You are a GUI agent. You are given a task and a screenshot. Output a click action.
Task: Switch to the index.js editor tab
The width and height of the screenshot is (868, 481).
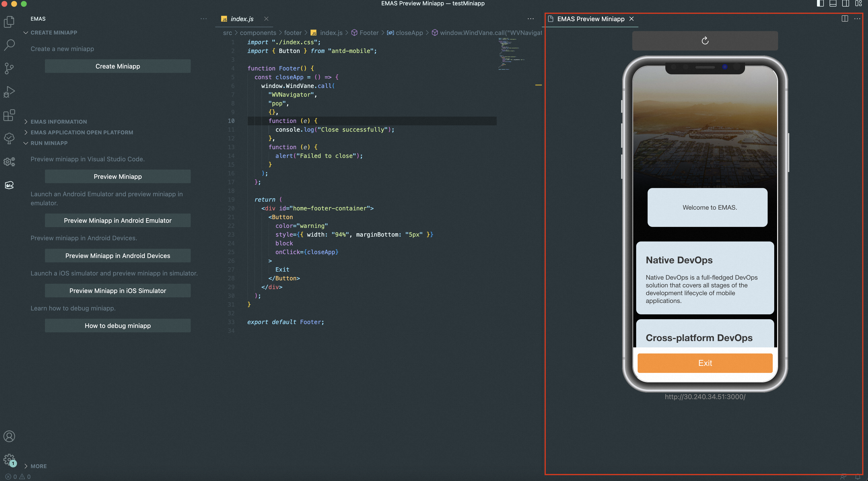coord(242,19)
